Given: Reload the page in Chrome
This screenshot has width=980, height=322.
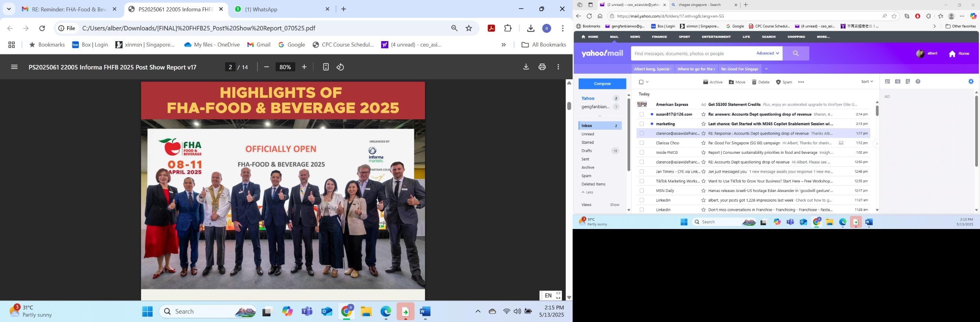Looking at the screenshot, I should point(42,28).
